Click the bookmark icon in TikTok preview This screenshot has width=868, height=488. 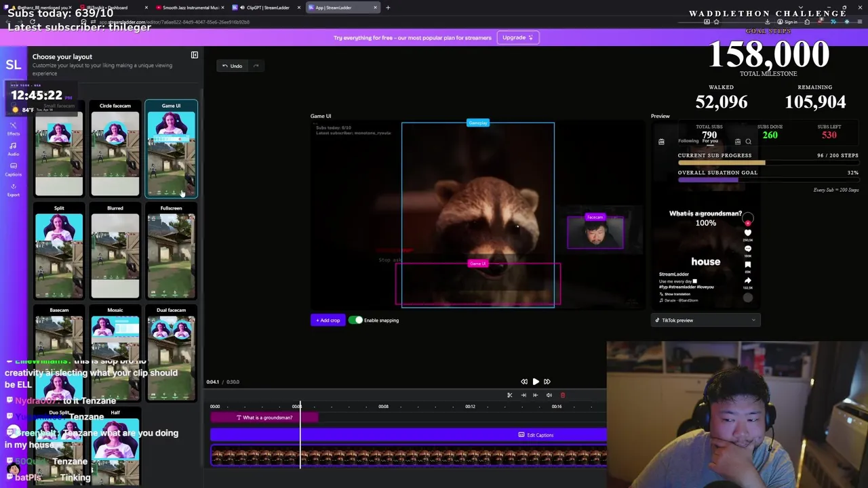click(748, 265)
